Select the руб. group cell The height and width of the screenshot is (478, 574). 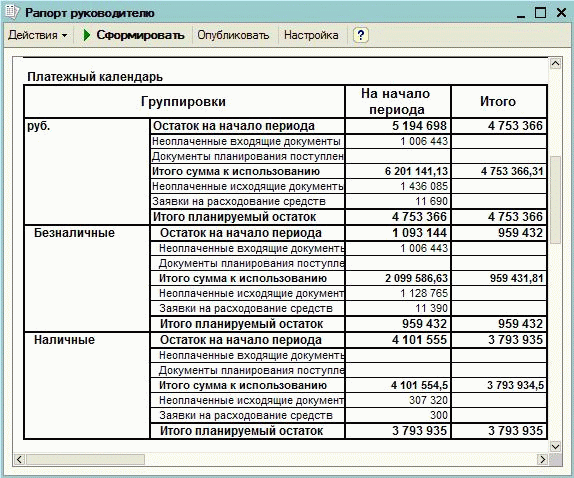click(87, 171)
